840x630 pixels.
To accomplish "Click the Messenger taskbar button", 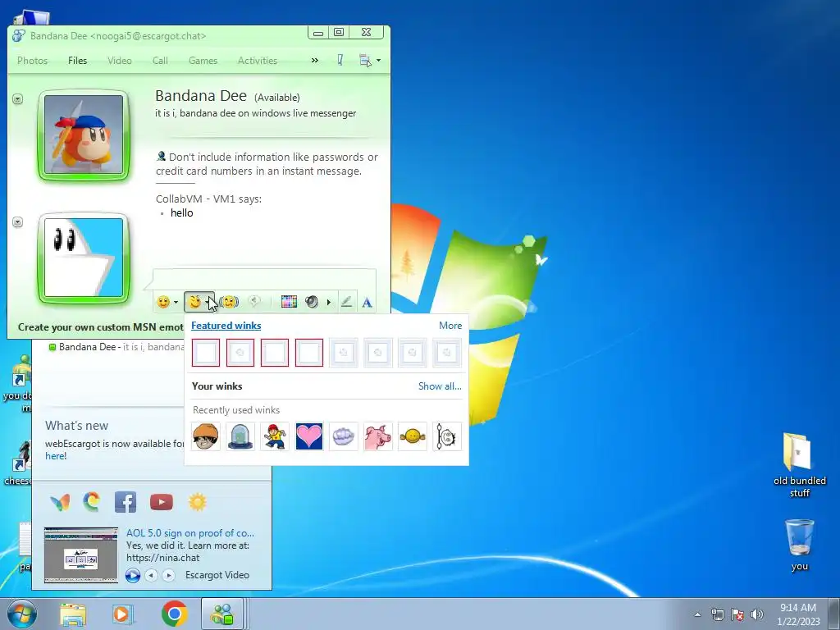I will (x=222, y=614).
